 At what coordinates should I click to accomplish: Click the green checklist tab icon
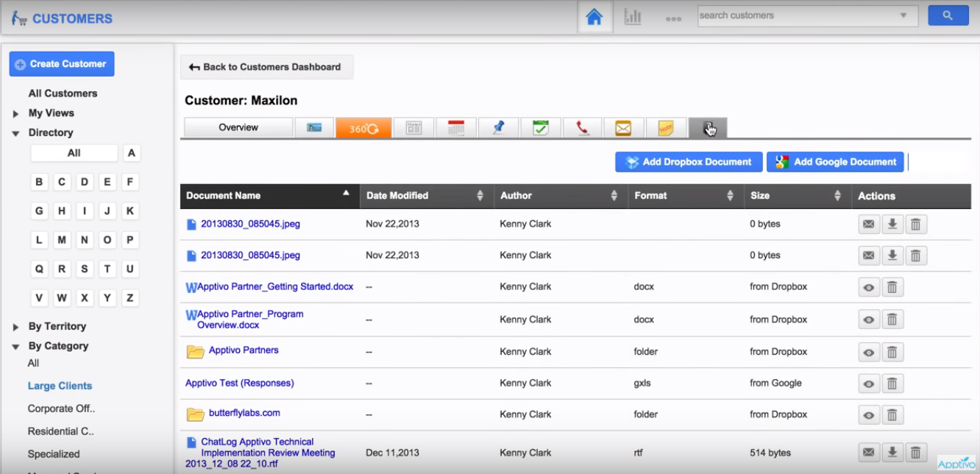(x=541, y=127)
